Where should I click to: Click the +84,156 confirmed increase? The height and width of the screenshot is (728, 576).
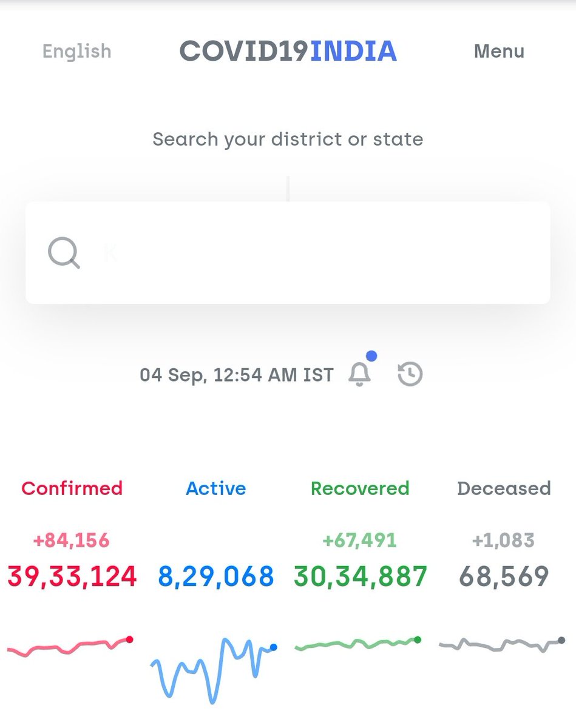click(72, 540)
